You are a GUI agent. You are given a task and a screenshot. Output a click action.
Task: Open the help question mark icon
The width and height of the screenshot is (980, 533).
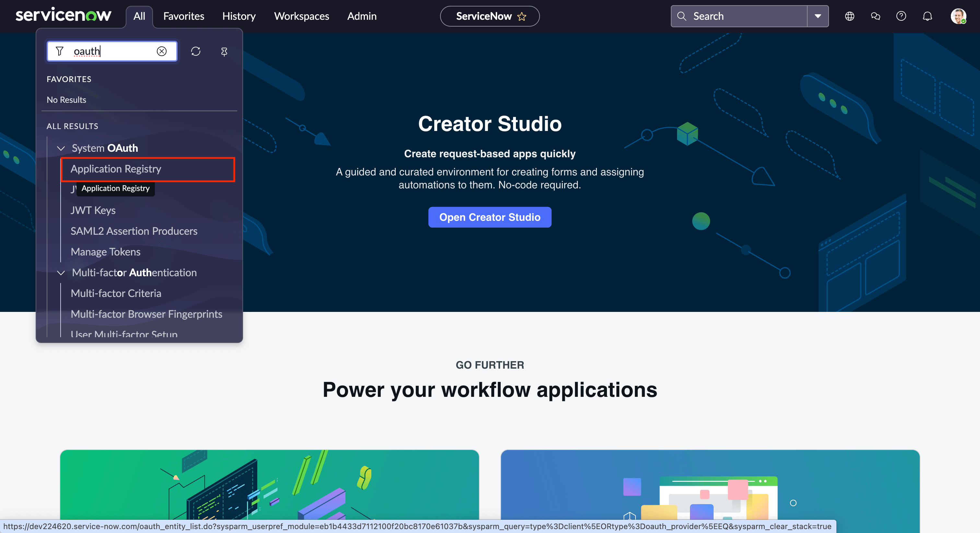[901, 16]
